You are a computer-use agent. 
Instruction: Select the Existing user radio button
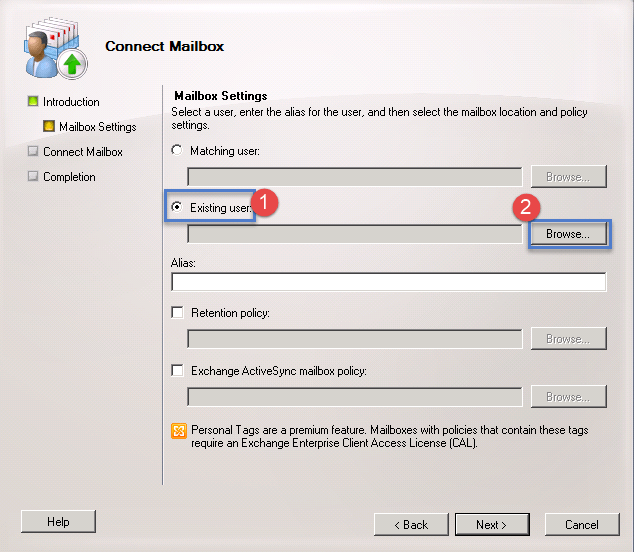[177, 207]
